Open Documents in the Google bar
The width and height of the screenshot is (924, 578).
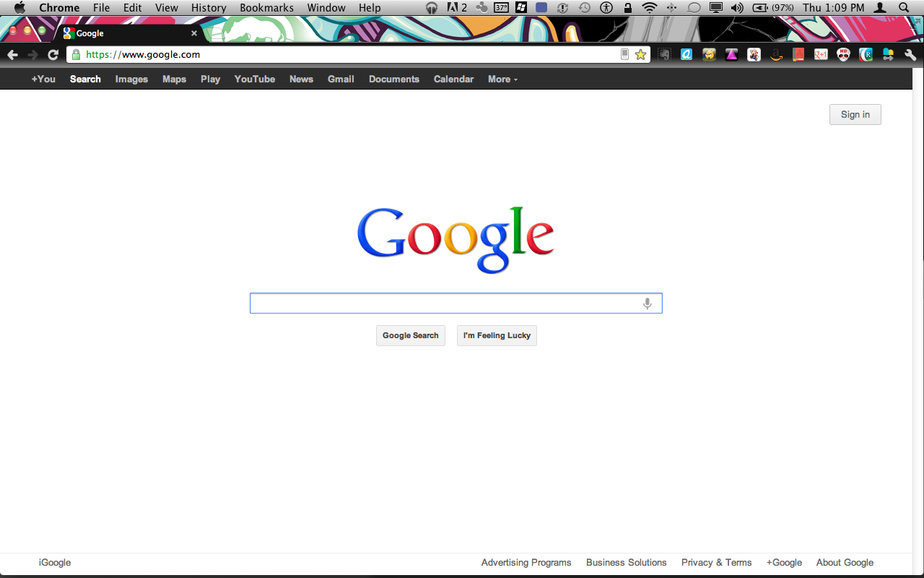[x=394, y=79]
